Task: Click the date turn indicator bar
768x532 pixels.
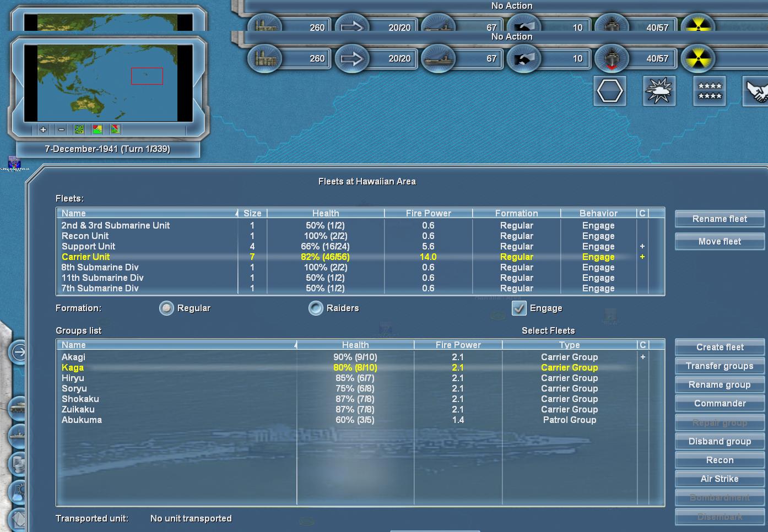Action: point(108,149)
